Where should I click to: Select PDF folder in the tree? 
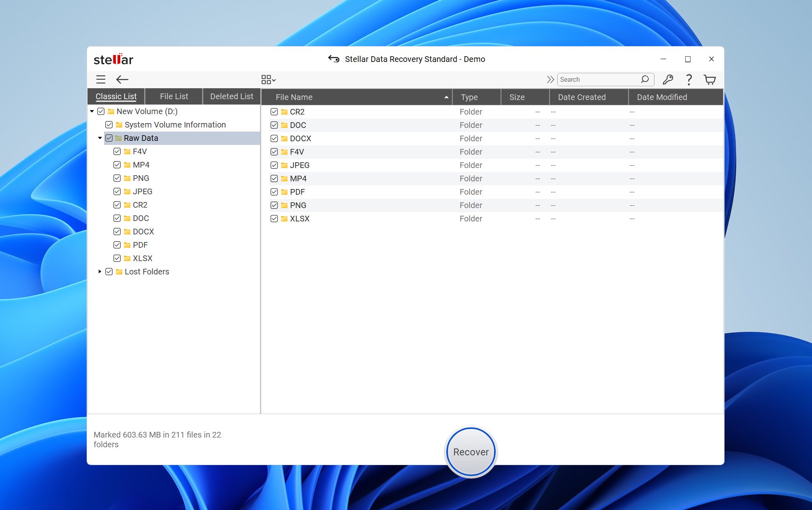click(140, 245)
